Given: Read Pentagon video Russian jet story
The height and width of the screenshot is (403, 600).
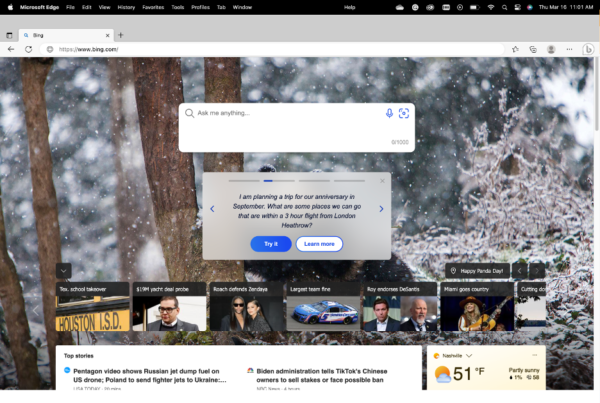Looking at the screenshot, I should pos(150,375).
